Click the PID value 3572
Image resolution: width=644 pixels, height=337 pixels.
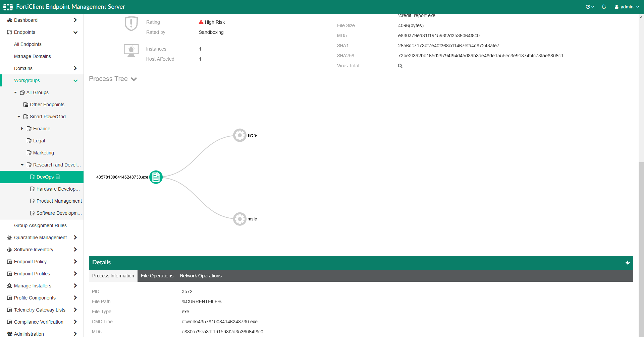click(x=187, y=291)
